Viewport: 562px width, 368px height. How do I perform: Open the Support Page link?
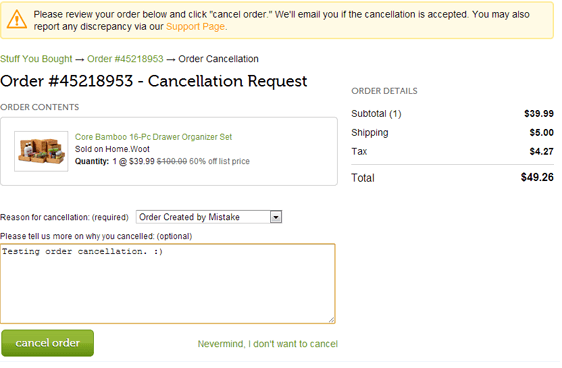[x=196, y=27]
